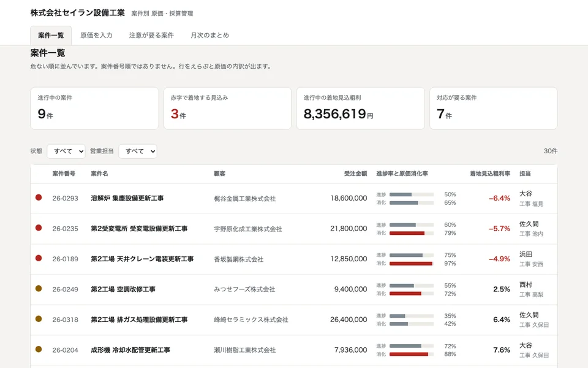This screenshot has height=368, width=588.
Task: Click the –5.7% margin value
Action: (500, 229)
